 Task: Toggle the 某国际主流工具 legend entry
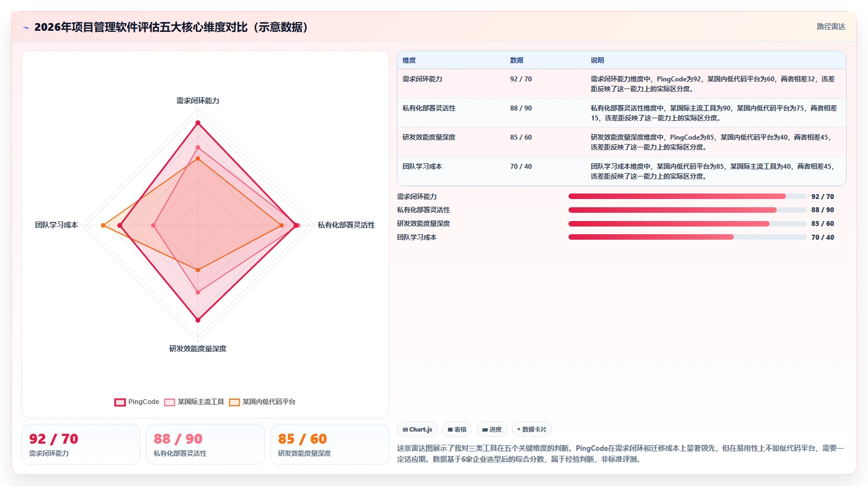194,402
